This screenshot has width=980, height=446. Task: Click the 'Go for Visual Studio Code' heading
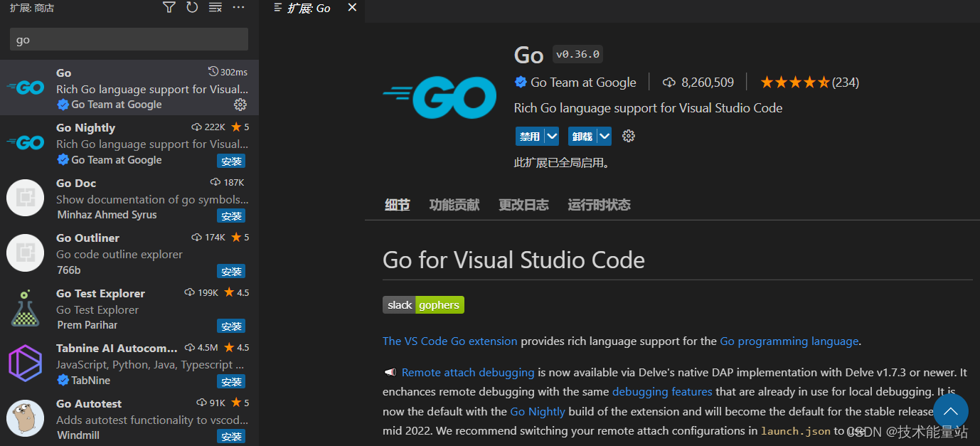pyautogui.click(x=513, y=260)
